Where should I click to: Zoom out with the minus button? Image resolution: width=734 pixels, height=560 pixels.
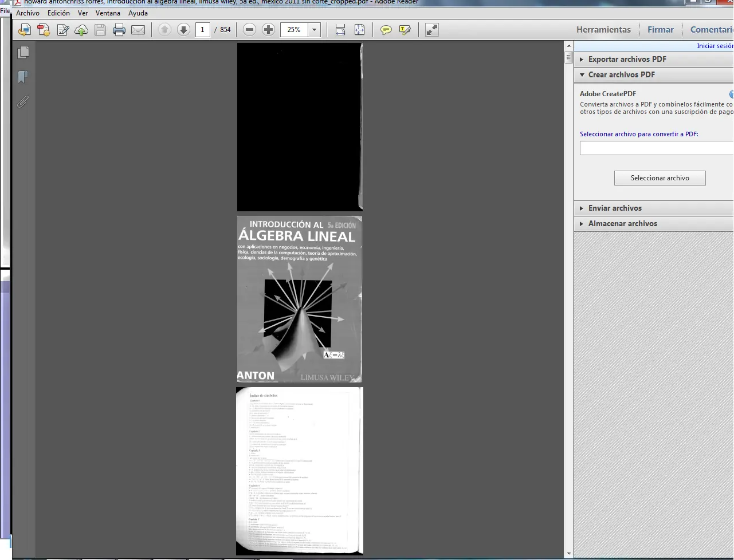pyautogui.click(x=249, y=30)
